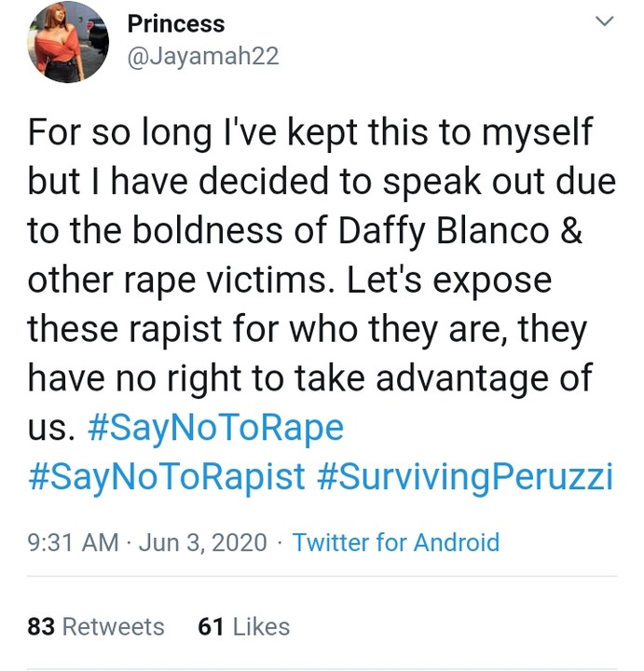Viewport: 644px width, 671px height.
Task: Click the word Retweets
Action: pos(113,627)
